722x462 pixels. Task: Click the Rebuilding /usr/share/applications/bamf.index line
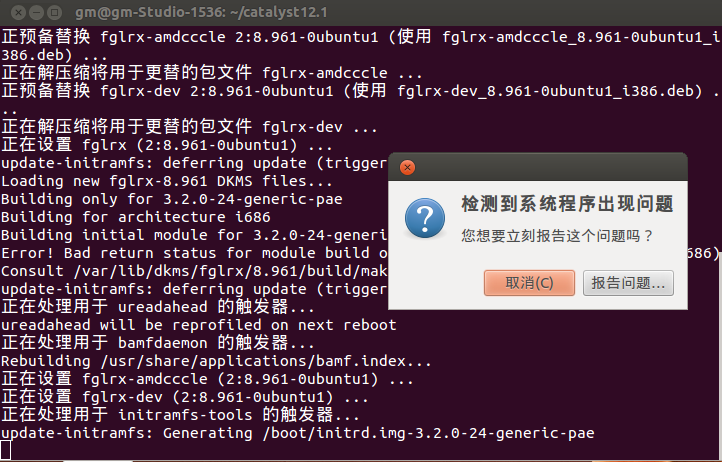(x=216, y=361)
